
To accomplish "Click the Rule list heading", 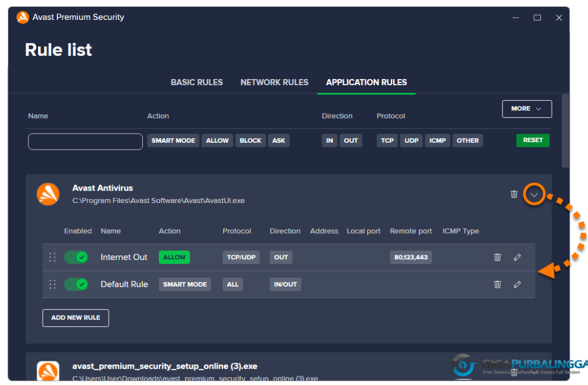I will pyautogui.click(x=58, y=50).
